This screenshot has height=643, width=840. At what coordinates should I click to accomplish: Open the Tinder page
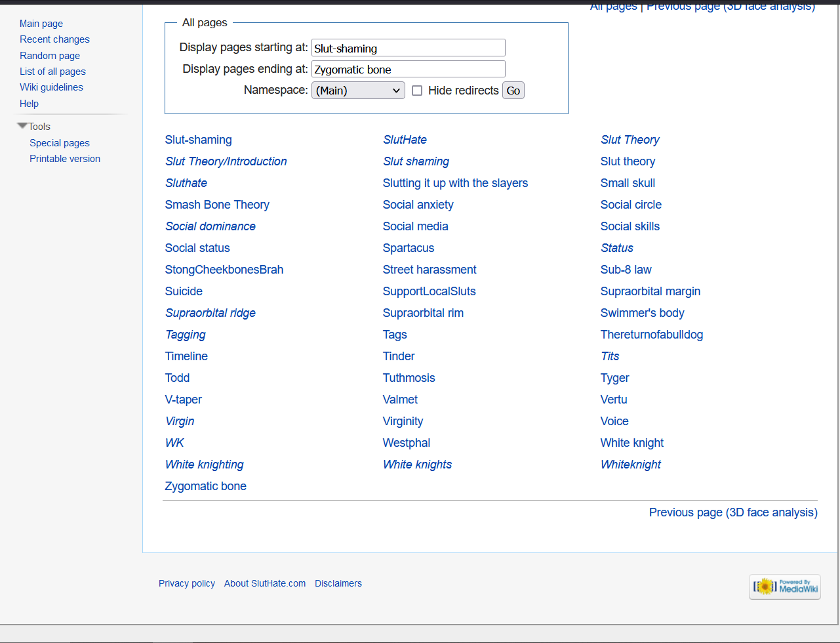(x=399, y=356)
